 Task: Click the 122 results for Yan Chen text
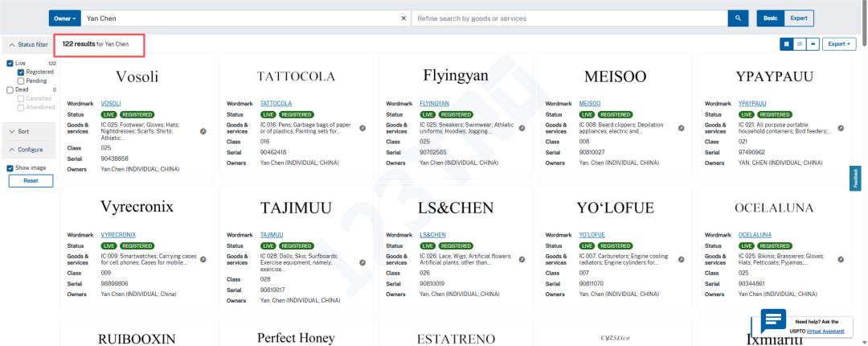coord(95,43)
